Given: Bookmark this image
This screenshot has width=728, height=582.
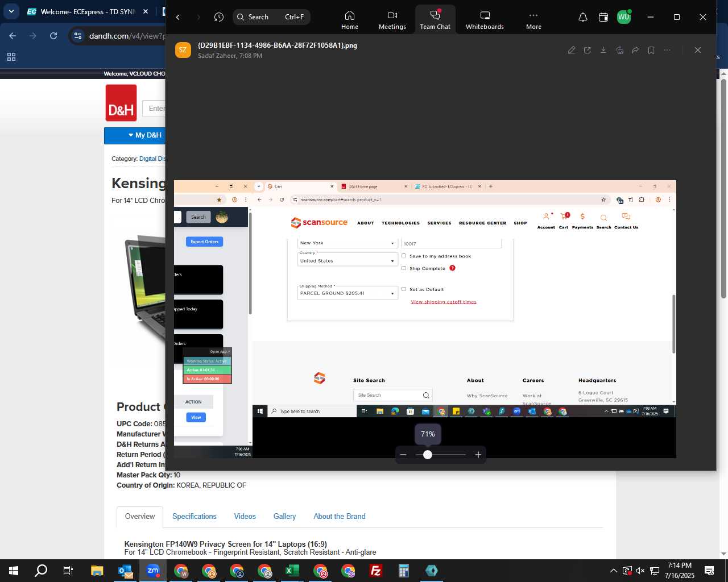Looking at the screenshot, I should (x=651, y=50).
